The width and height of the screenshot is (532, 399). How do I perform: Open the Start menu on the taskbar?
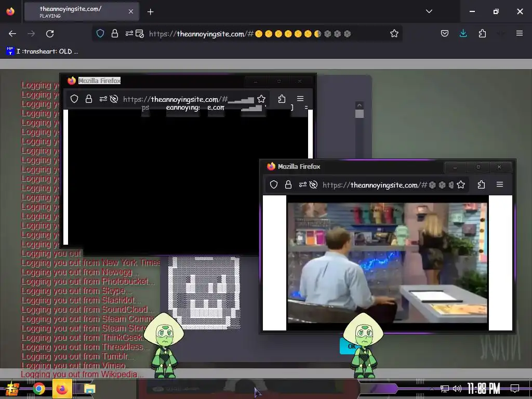coord(12,389)
